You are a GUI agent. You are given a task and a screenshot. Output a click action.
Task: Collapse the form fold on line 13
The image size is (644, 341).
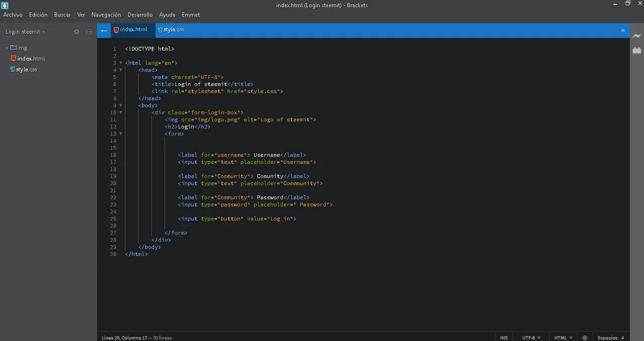pos(121,133)
